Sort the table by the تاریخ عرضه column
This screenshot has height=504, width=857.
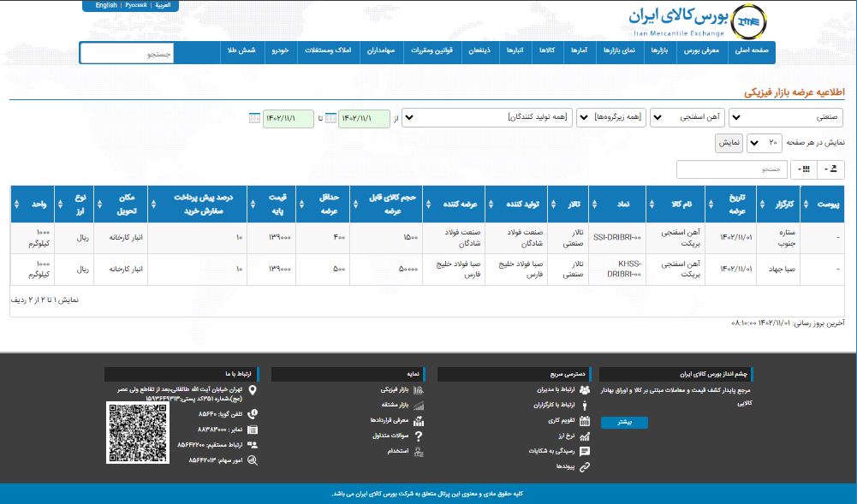pyautogui.click(x=730, y=205)
